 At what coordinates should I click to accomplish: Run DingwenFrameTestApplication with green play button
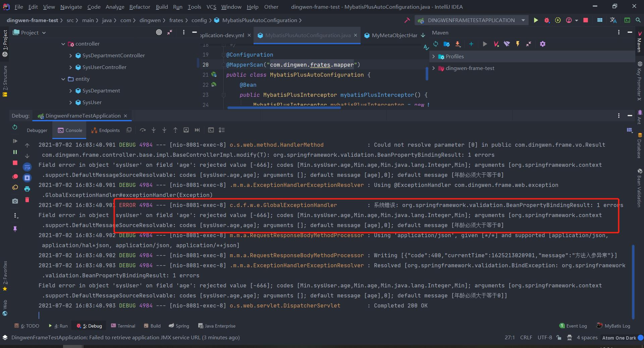[536, 20]
